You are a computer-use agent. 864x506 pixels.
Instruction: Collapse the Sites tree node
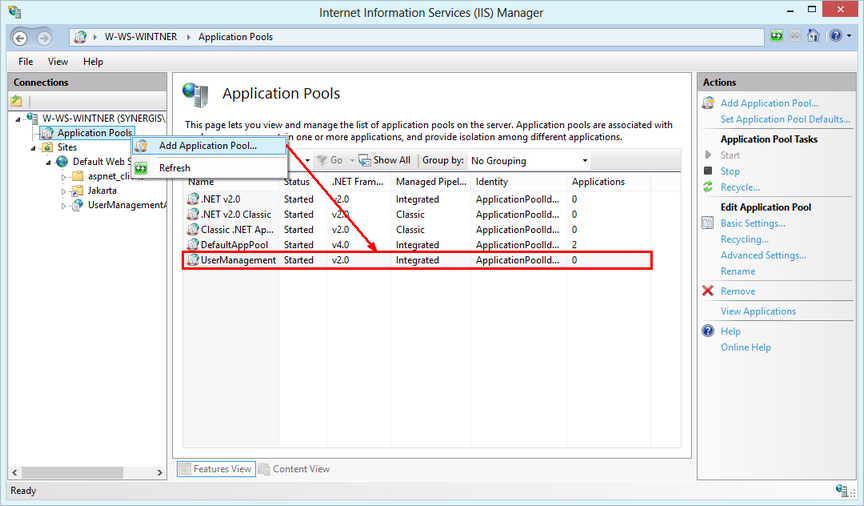click(x=33, y=148)
